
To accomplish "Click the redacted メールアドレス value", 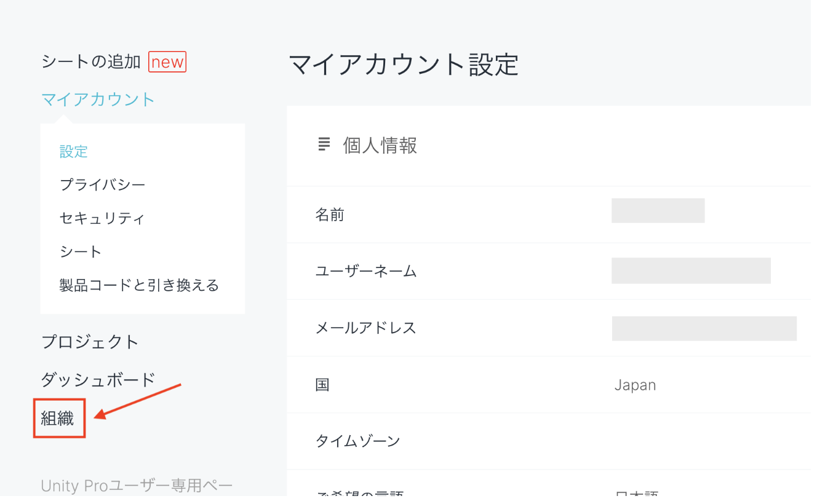I will click(704, 328).
